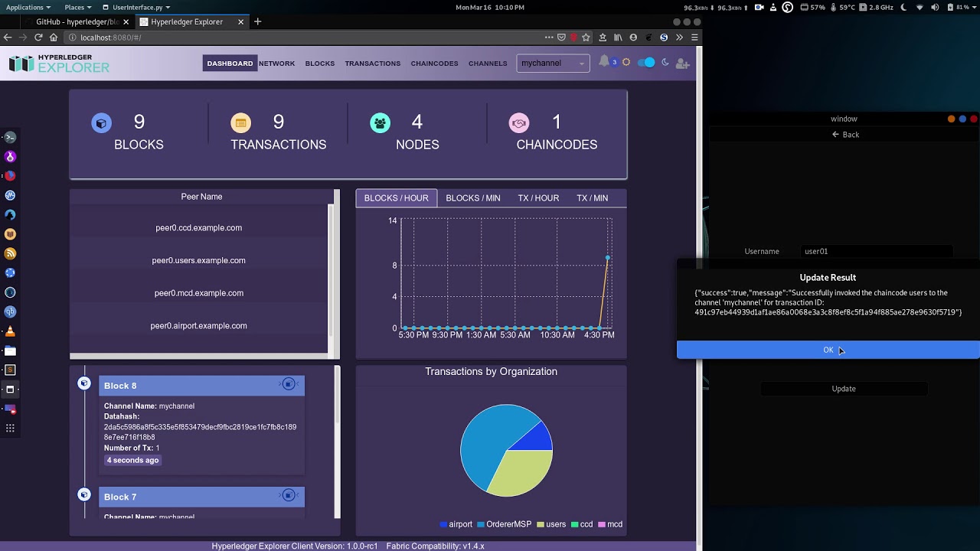Toggle users legend in pie chart
This screenshot has width=980, height=551.
tap(552, 524)
